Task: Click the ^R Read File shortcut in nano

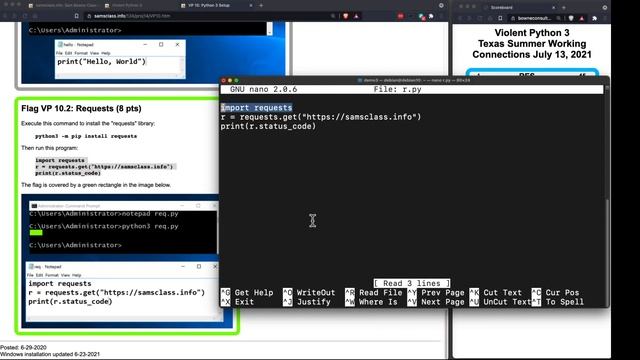Action: point(373,293)
